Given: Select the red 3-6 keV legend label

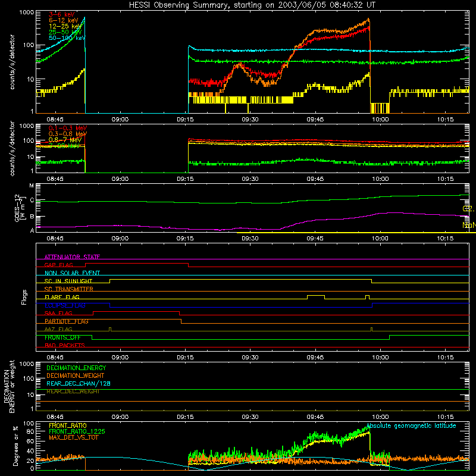Looking at the screenshot, I should tap(62, 14).
